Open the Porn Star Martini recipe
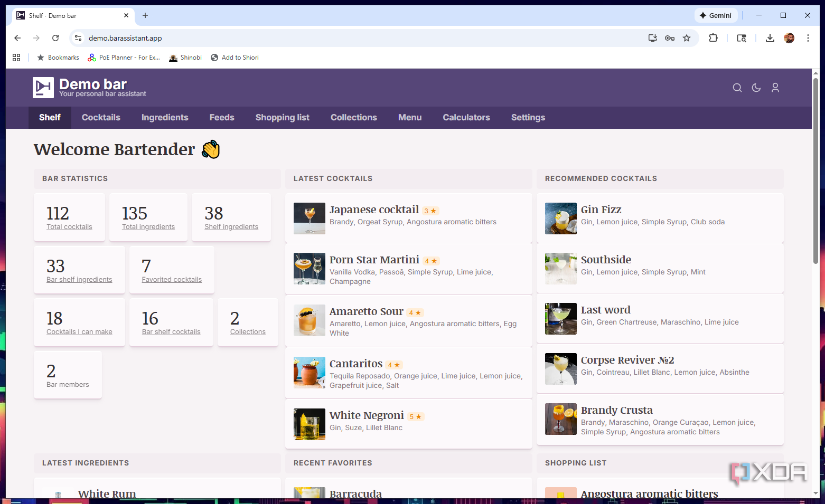Viewport: 825px width, 504px height. [x=374, y=260]
